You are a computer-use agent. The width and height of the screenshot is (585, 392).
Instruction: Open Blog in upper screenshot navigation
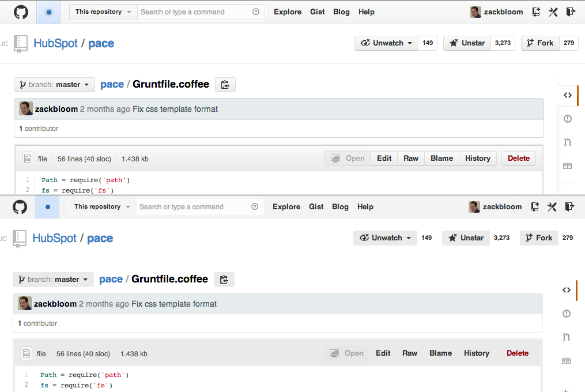[x=341, y=12]
